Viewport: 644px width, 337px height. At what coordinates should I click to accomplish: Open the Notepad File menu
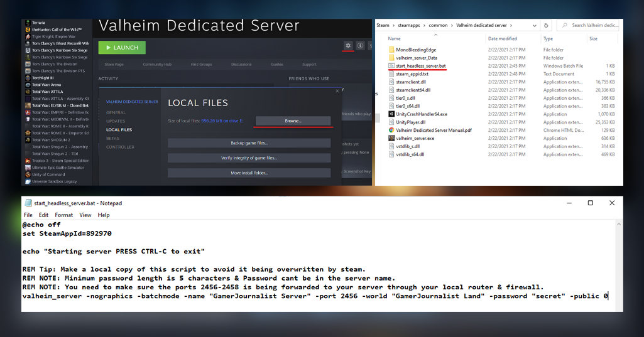pyautogui.click(x=28, y=215)
